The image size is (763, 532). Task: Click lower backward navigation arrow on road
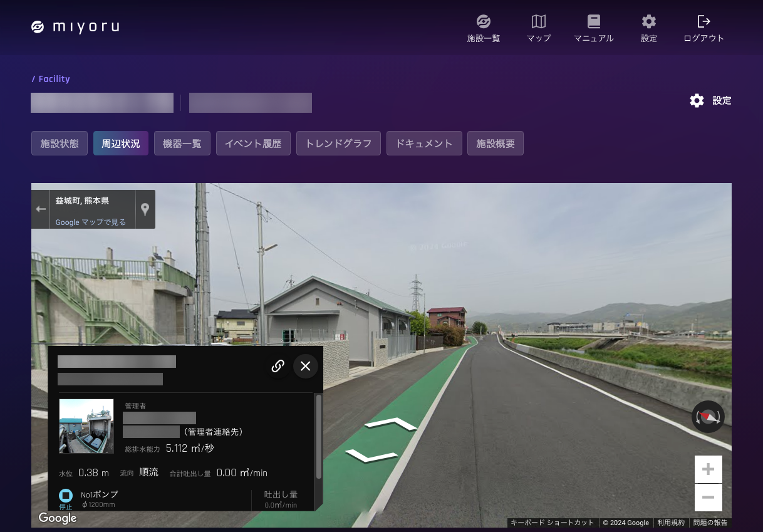(x=371, y=456)
